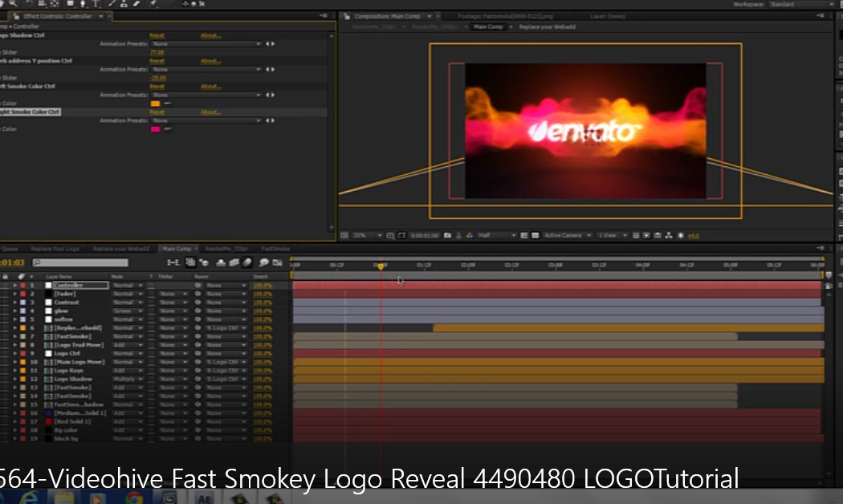Open About for Logo Shadow Ctrl effect
843x504 pixels.
210,35
